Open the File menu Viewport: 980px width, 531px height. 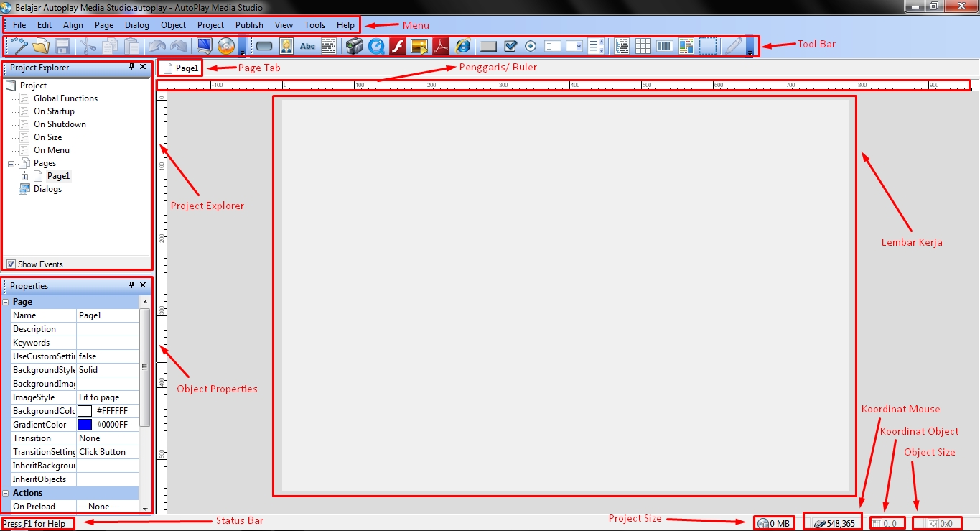[x=19, y=25]
